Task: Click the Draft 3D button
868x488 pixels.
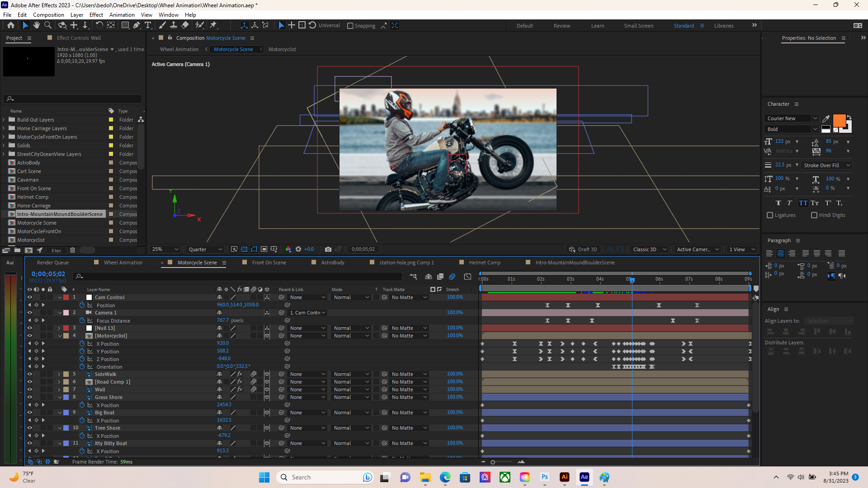Action: (x=584, y=249)
